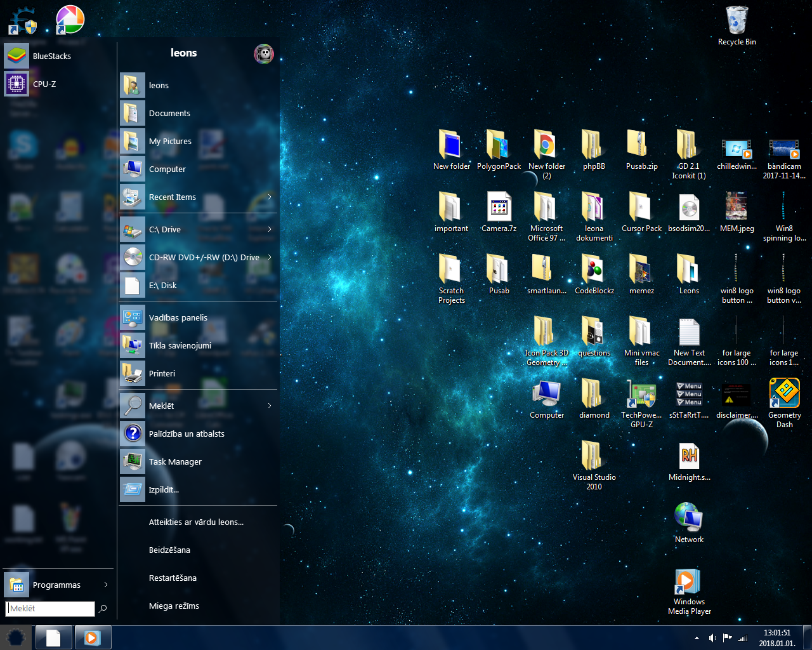Click the leons user avatar picture

coord(264,54)
